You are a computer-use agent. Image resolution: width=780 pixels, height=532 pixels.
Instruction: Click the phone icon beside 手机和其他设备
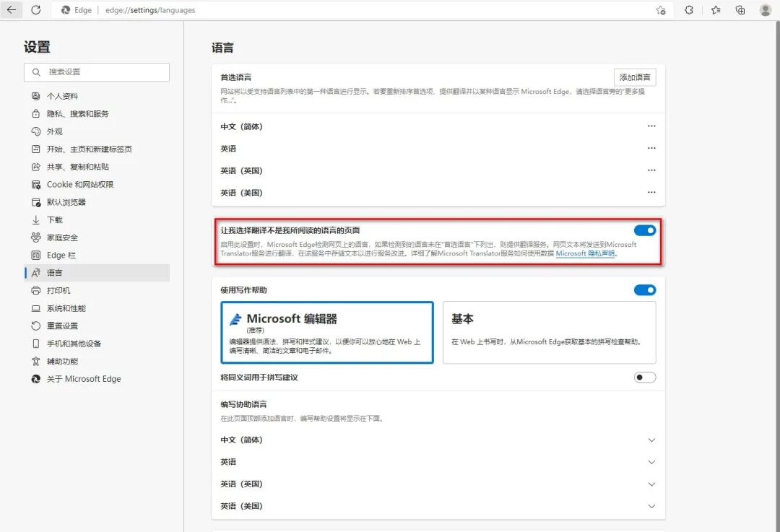tap(36, 344)
